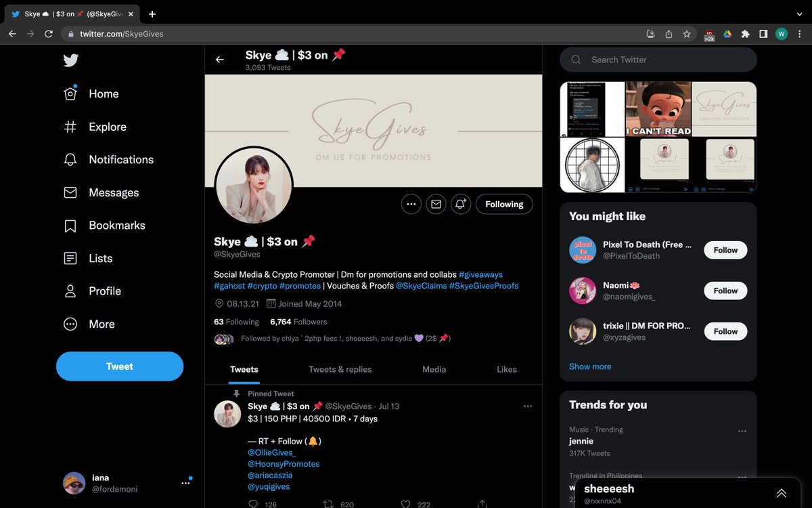This screenshot has width=812, height=508.
Task: Click the #promotes hashtag
Action: (x=300, y=286)
